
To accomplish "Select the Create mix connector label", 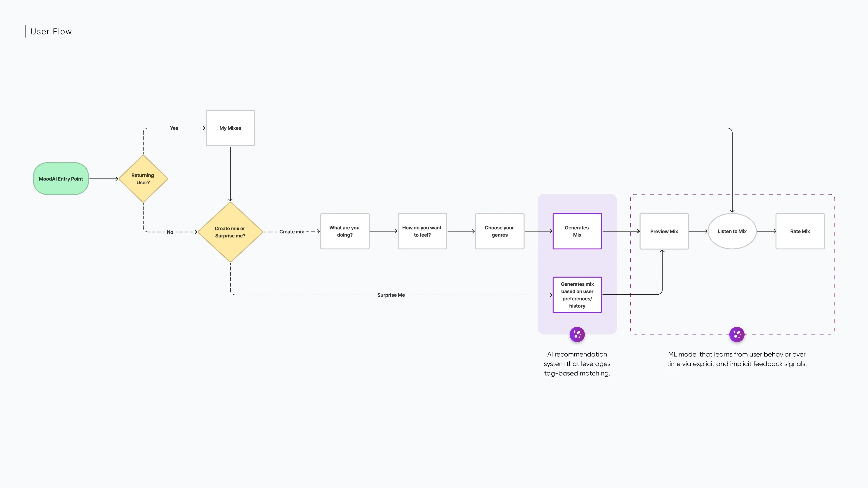I will [291, 232].
